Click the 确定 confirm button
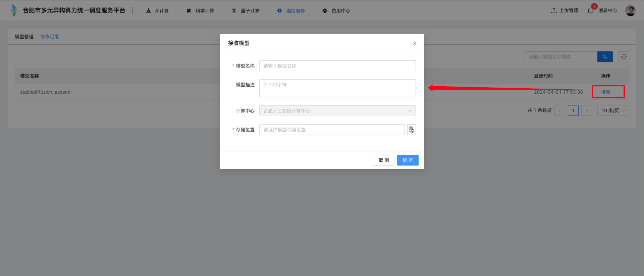The image size is (644, 276). tap(408, 160)
